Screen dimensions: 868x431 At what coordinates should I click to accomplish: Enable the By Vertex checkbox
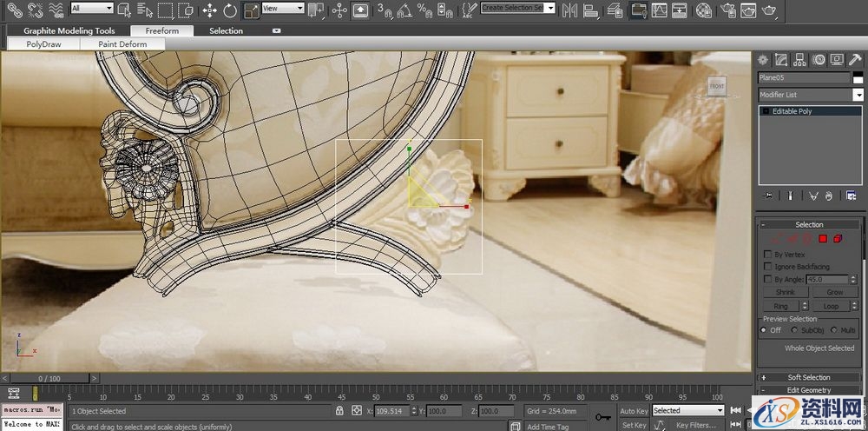[767, 255]
